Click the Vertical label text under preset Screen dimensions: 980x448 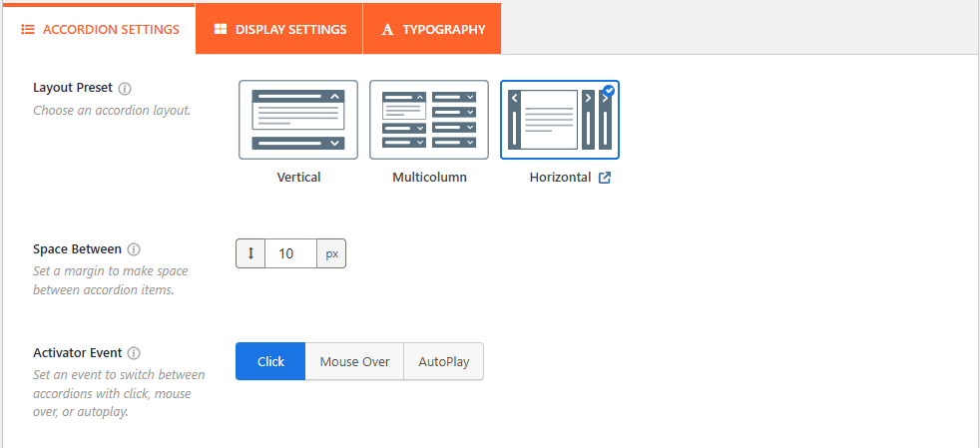click(x=298, y=178)
